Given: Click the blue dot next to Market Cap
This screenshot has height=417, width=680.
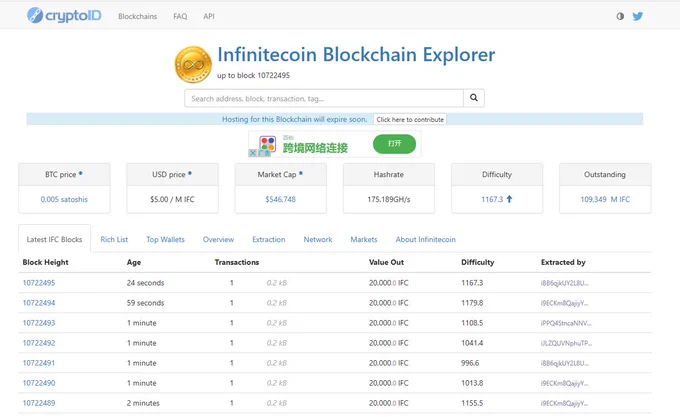Looking at the screenshot, I should [x=301, y=173].
